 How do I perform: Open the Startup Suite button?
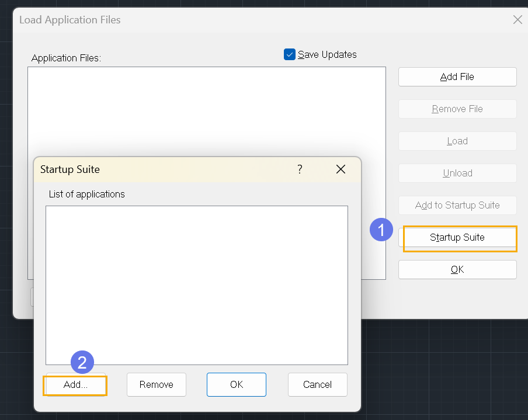coord(457,237)
